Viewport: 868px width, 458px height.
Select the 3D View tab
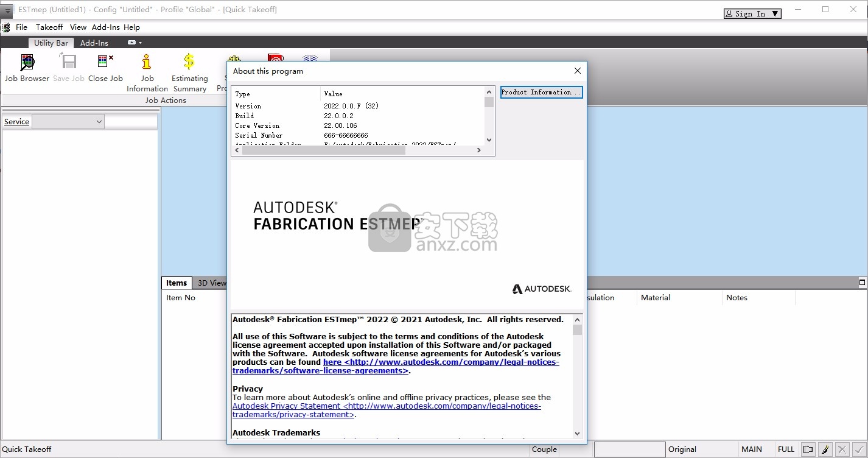(211, 283)
